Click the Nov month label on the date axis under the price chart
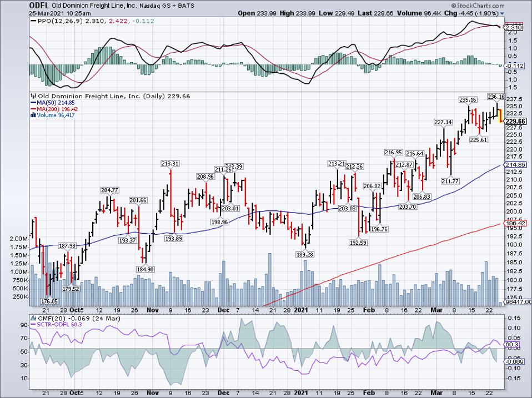 pyautogui.click(x=153, y=310)
